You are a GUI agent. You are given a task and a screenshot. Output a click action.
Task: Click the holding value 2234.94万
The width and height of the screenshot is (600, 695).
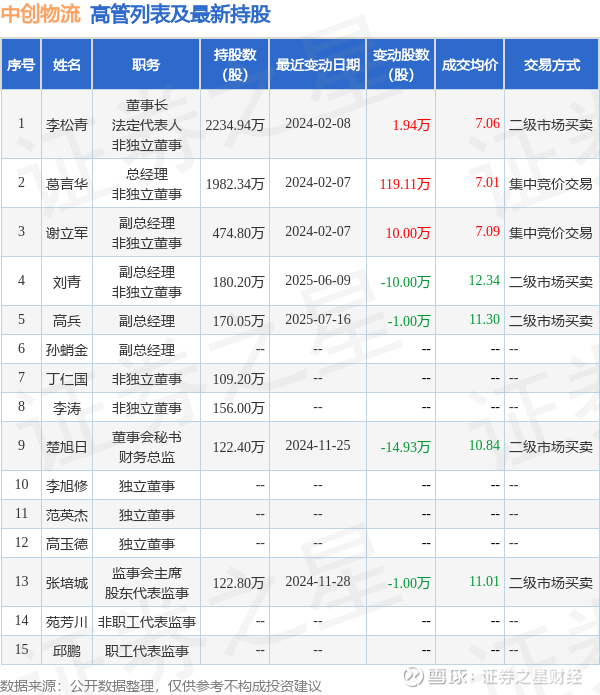coord(235,125)
